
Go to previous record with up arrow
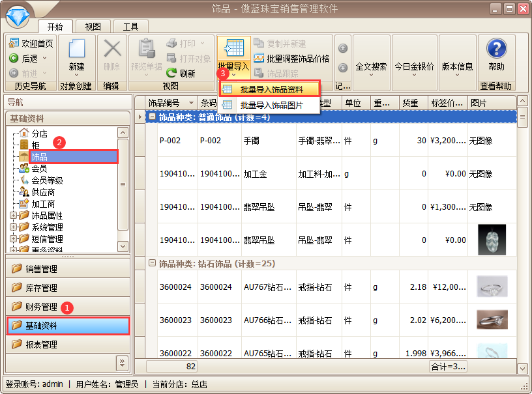(343, 48)
